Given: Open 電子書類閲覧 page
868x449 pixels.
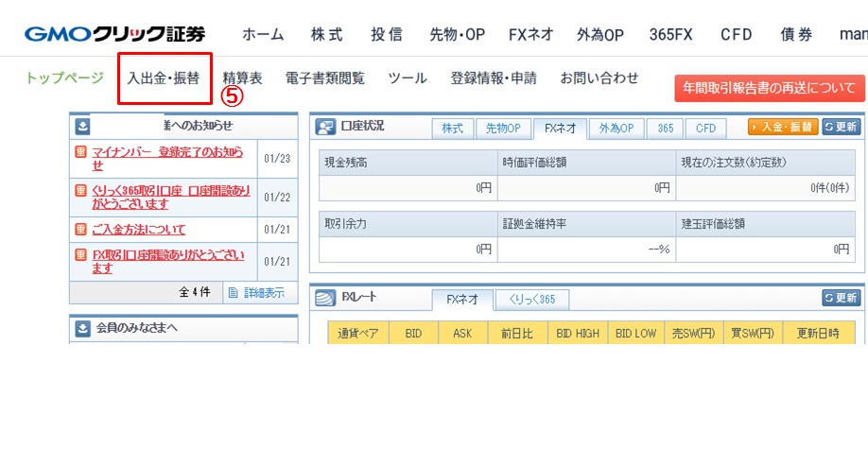Looking at the screenshot, I should pyautogui.click(x=325, y=78).
